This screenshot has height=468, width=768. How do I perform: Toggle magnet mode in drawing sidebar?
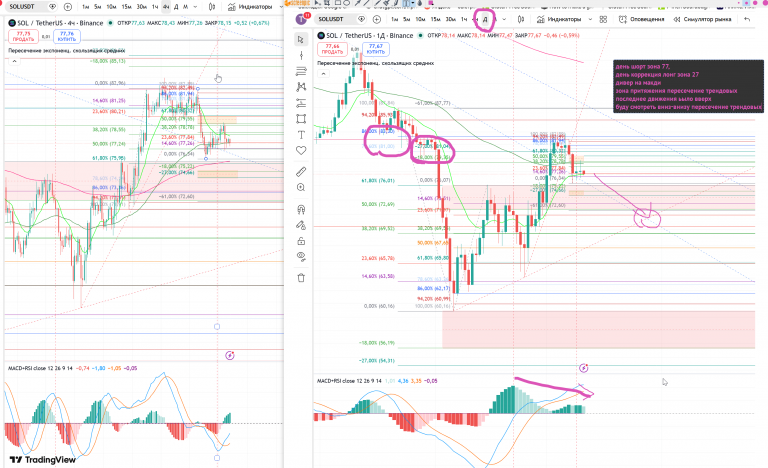[301, 209]
